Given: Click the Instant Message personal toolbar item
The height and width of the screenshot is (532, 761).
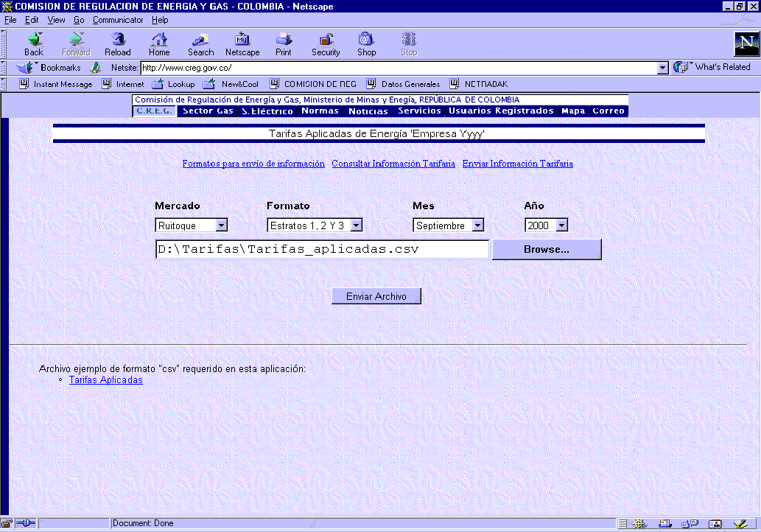Looking at the screenshot, I should (56, 84).
